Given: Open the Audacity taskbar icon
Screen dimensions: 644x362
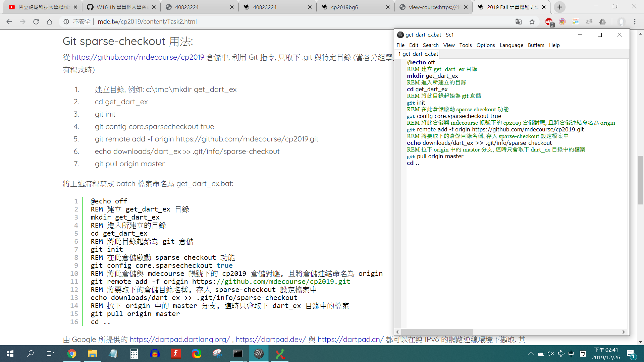Looking at the screenshot, I should (155, 354).
